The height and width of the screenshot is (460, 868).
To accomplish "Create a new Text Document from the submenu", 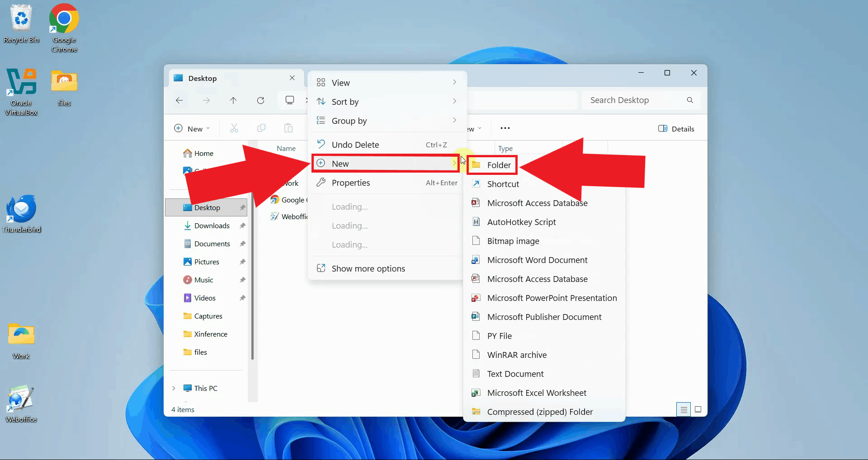I will (x=515, y=373).
